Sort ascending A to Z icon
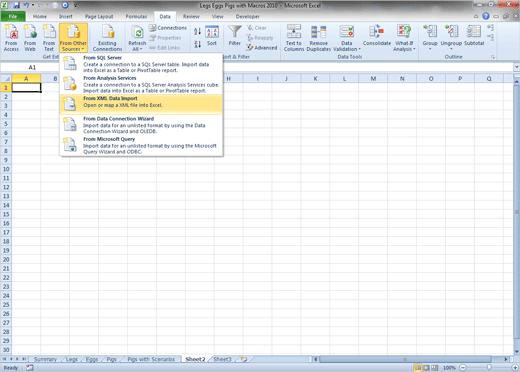Image resolution: width=520 pixels, height=372 pixels. pyautogui.click(x=197, y=31)
